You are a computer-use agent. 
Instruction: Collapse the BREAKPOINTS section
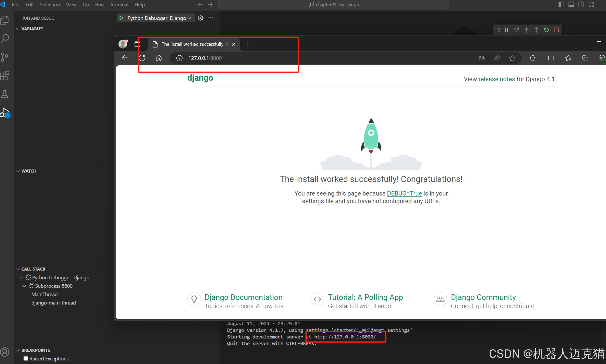coord(18,350)
